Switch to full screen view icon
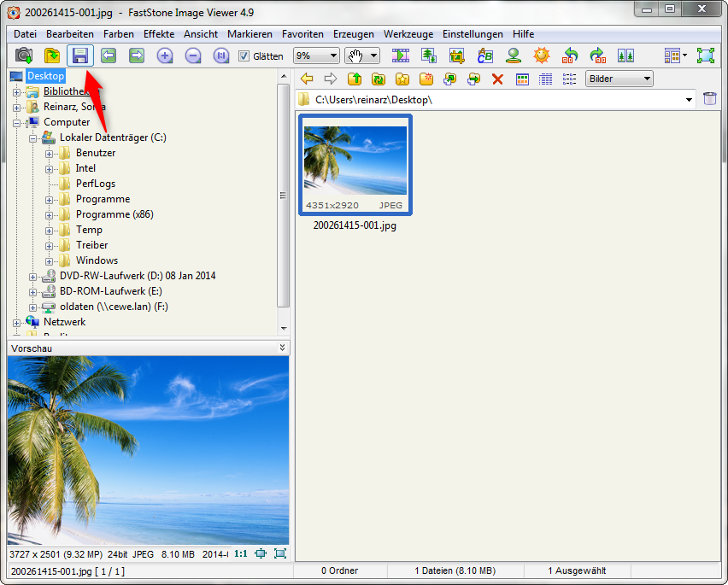 point(705,56)
